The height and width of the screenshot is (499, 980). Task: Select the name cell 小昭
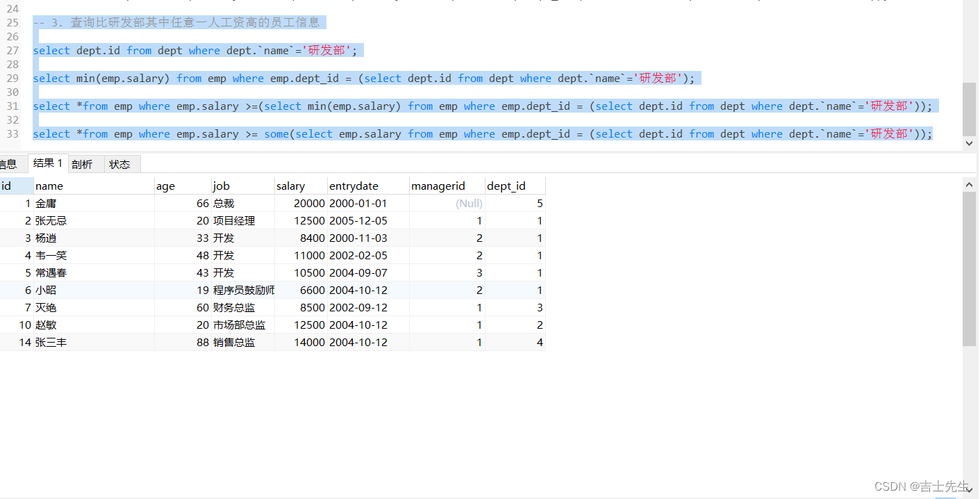pos(94,291)
